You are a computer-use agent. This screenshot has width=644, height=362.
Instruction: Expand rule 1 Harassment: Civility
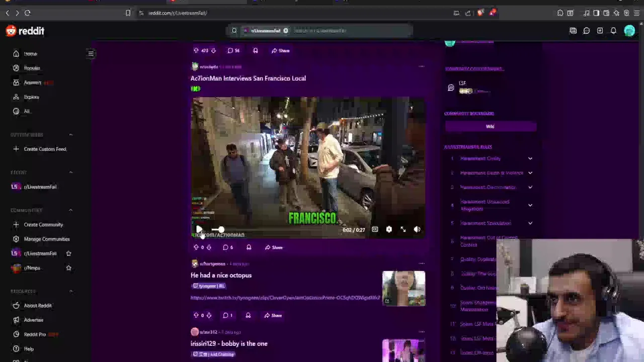point(530,159)
